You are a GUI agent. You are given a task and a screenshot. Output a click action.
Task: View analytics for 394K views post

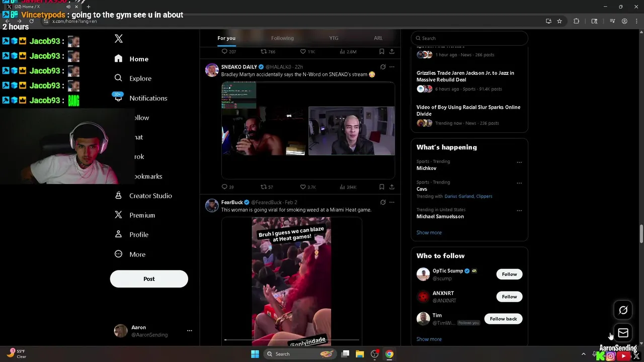click(348, 187)
